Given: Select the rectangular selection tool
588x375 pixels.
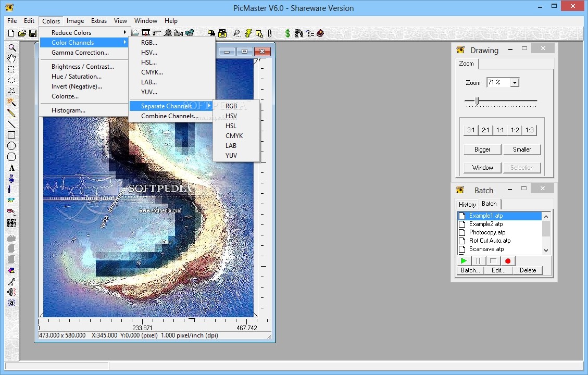Looking at the screenshot, I should (11, 69).
